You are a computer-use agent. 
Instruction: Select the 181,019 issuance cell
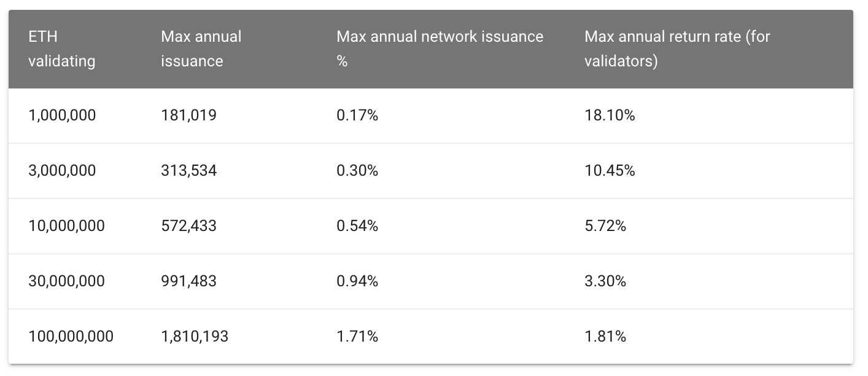(x=188, y=116)
